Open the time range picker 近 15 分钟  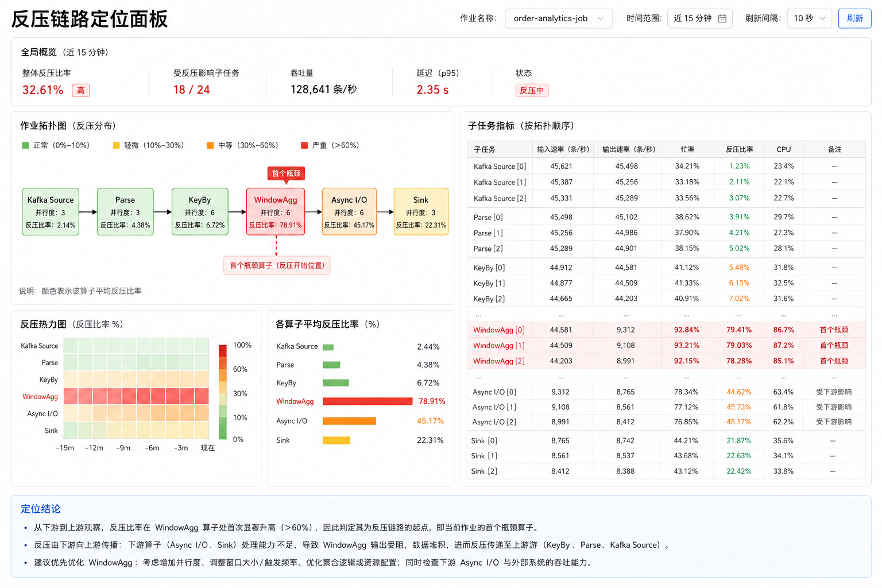click(x=699, y=18)
